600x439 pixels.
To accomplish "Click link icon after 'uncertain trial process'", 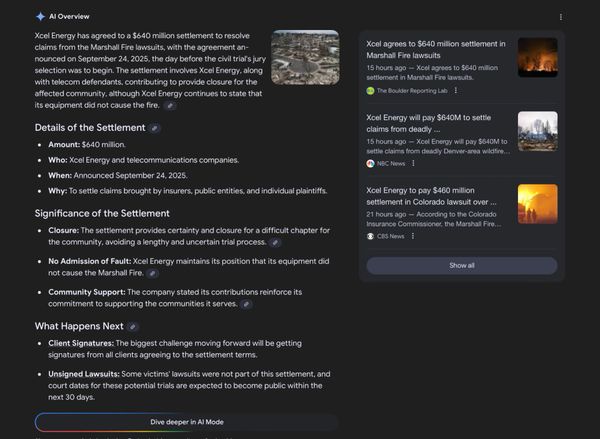I will coord(275,242).
